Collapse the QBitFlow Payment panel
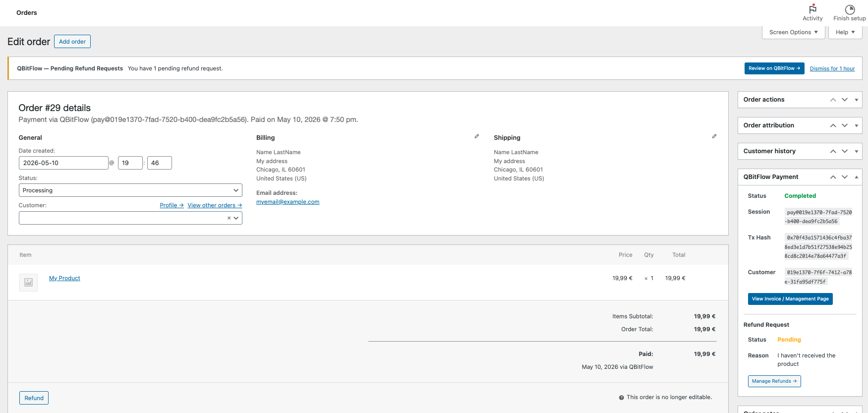This screenshot has height=413, width=868. [856, 177]
